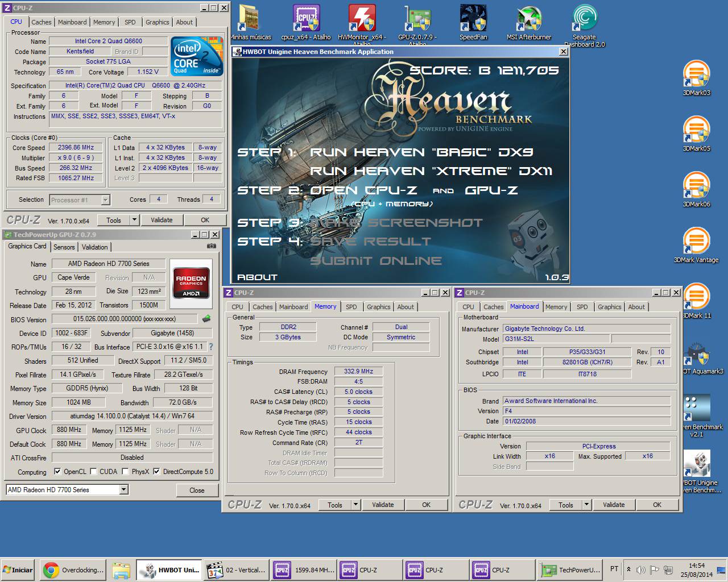This screenshot has width=728, height=582.
Task: Open Validation tab in GPU-Z
Action: tap(94, 247)
